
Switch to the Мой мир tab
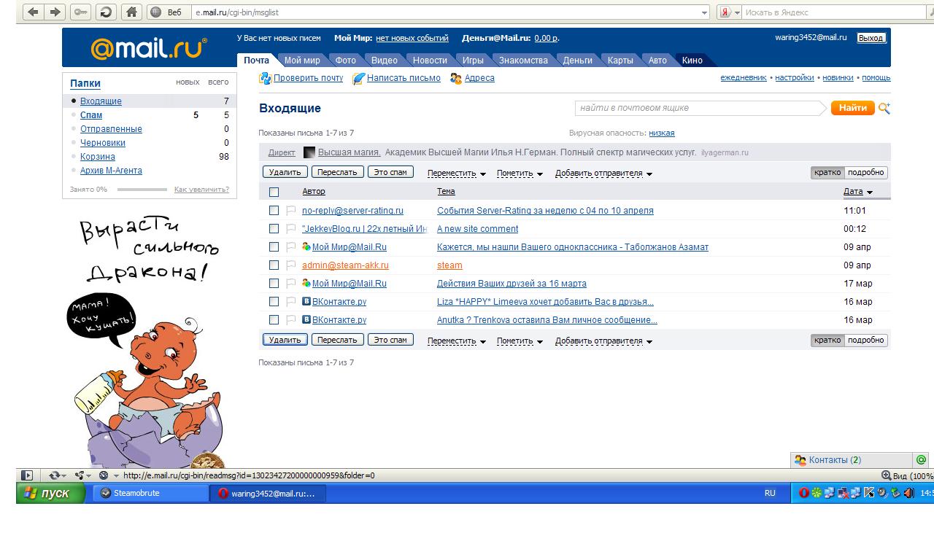tap(302, 61)
